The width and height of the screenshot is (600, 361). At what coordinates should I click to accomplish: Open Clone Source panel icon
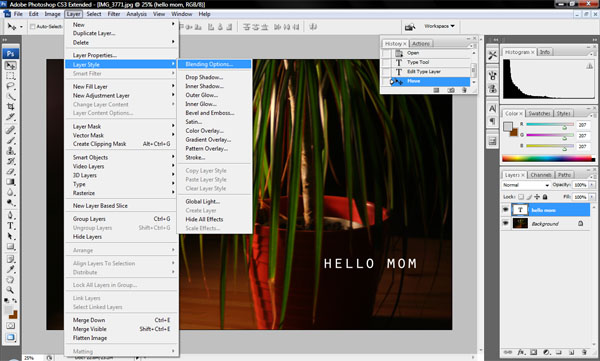[492, 89]
